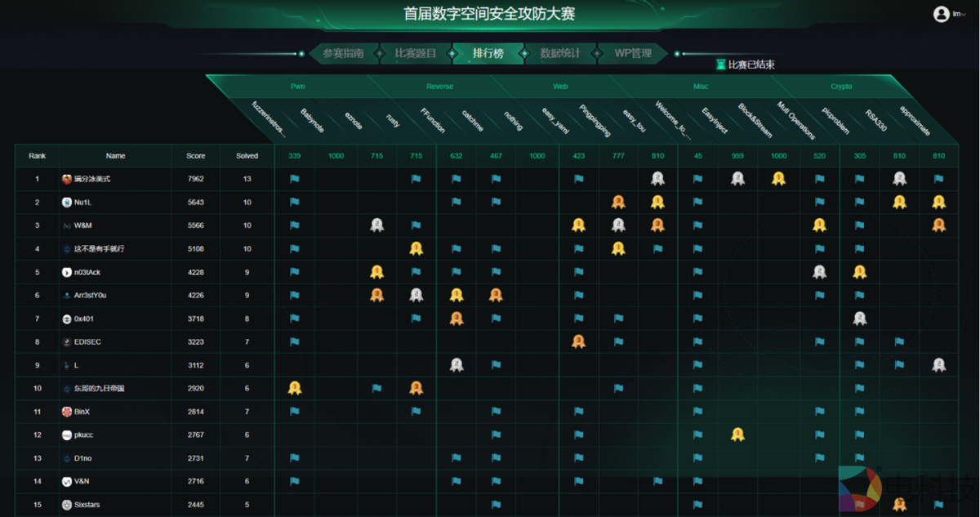The image size is (980, 517).
Task: Click the user avatar icon at top right
Action: coord(939,13)
